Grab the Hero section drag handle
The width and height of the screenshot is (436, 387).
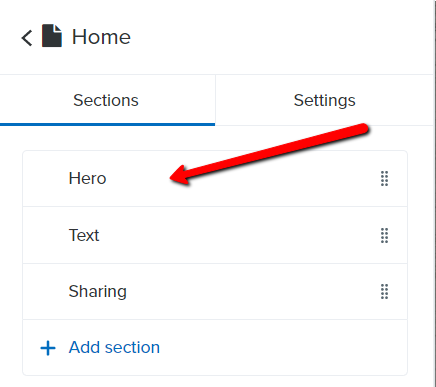384,178
